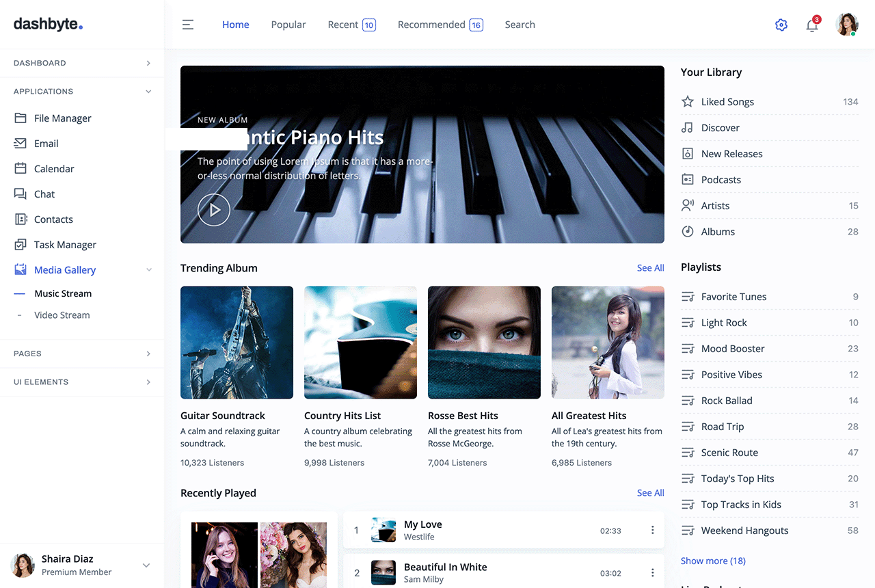Screen dimensions: 875x588
Task: Open the Guitar Soundtrack album thumbnail
Action: [x=237, y=343]
